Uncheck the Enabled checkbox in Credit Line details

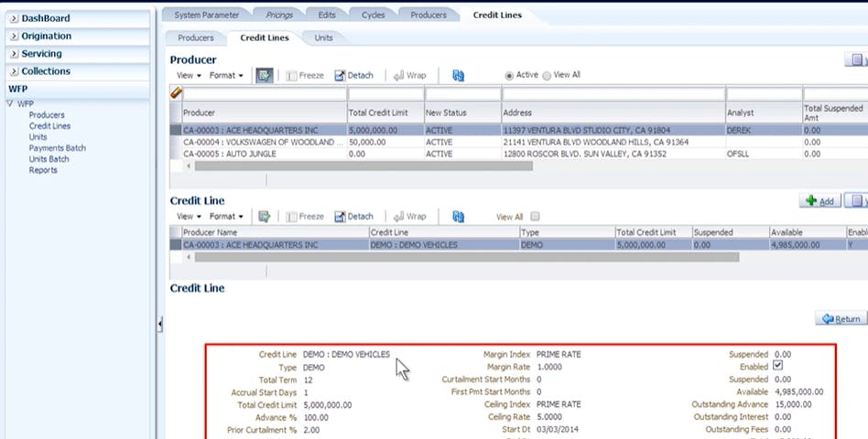pyautogui.click(x=779, y=366)
